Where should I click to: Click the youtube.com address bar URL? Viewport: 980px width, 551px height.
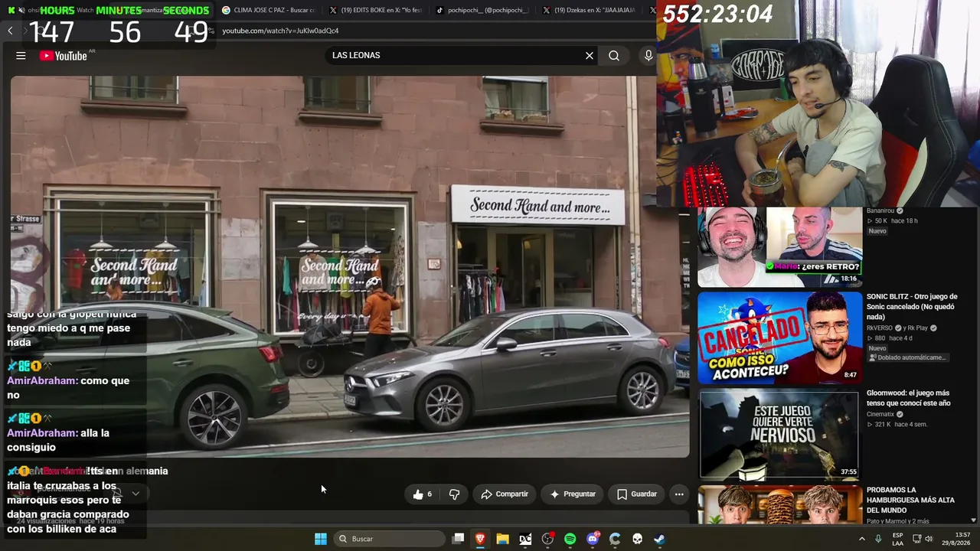pyautogui.click(x=280, y=31)
